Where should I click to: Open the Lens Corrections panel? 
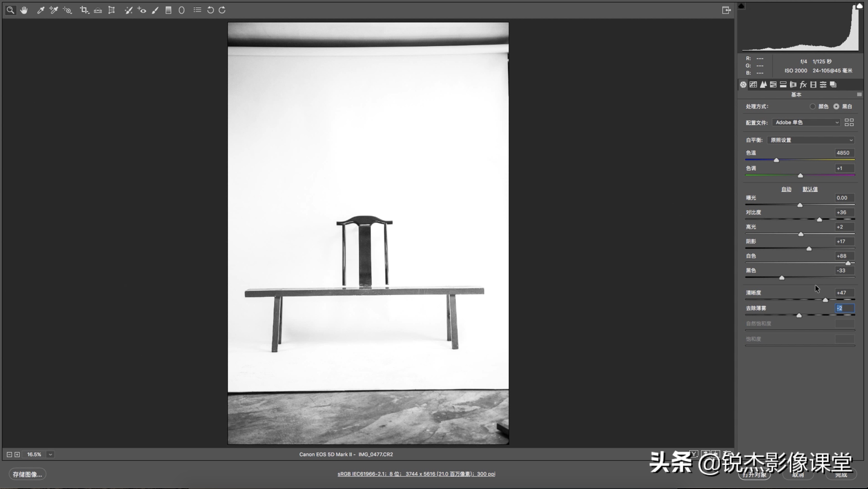(793, 84)
